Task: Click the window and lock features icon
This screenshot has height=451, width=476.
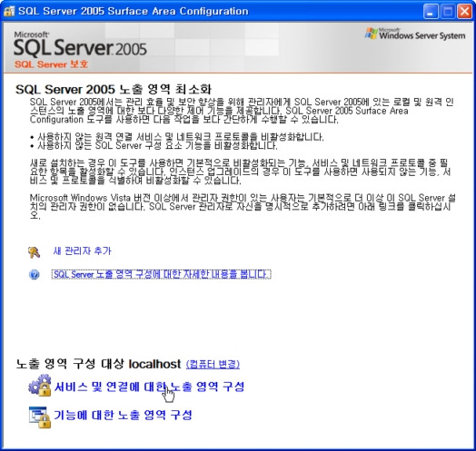Action: tap(40, 417)
